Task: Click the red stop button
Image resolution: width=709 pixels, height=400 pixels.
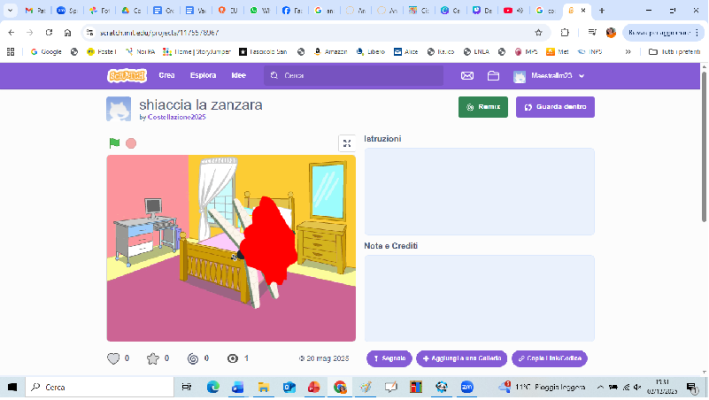Action: point(131,143)
